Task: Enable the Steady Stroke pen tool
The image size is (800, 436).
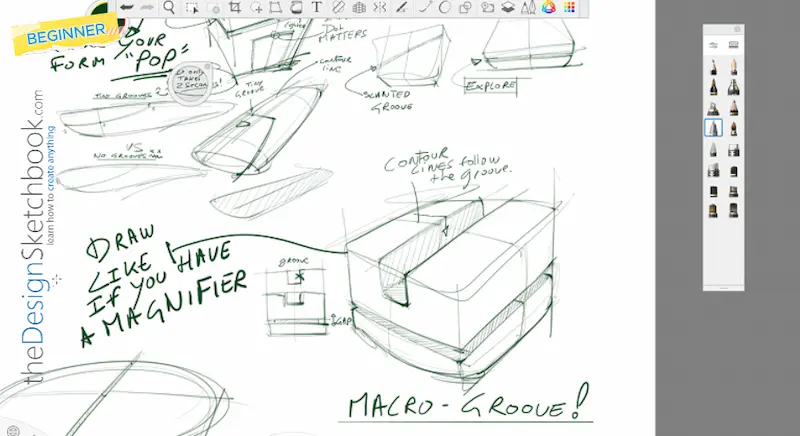Action: tap(403, 7)
